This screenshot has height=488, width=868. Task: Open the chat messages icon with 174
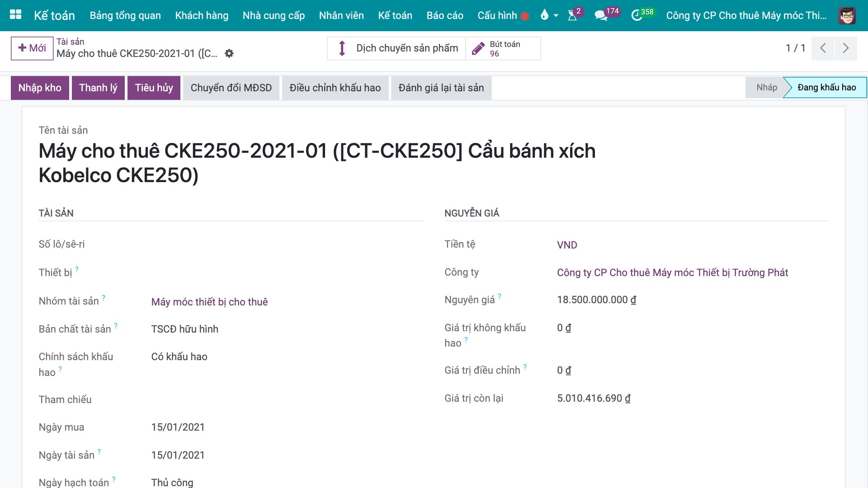601,15
